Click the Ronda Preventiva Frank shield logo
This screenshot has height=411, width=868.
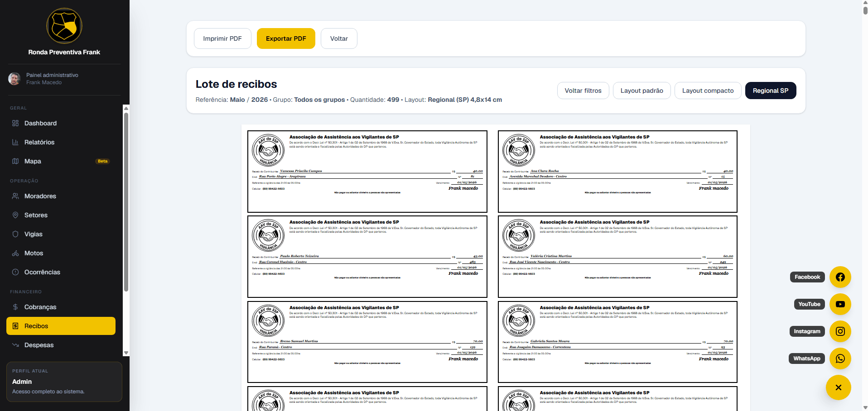point(64,26)
